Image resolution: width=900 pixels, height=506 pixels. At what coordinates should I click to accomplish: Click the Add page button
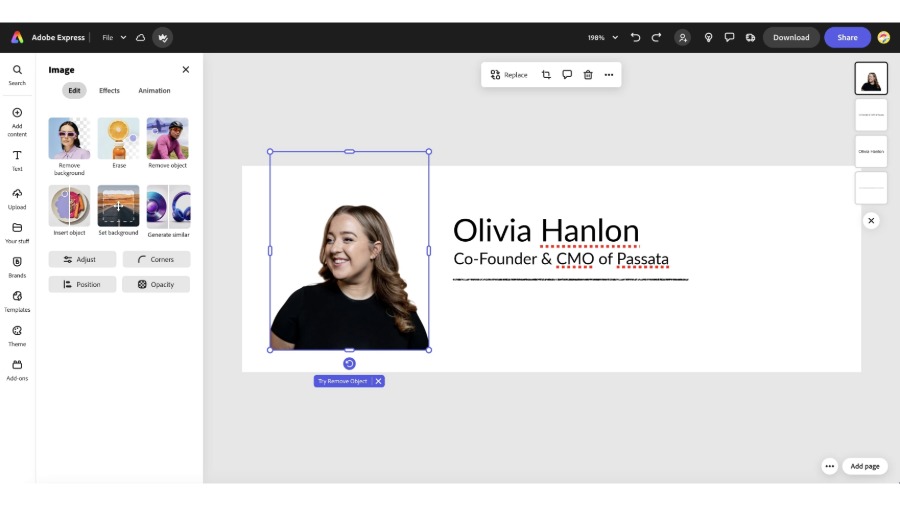(x=864, y=466)
